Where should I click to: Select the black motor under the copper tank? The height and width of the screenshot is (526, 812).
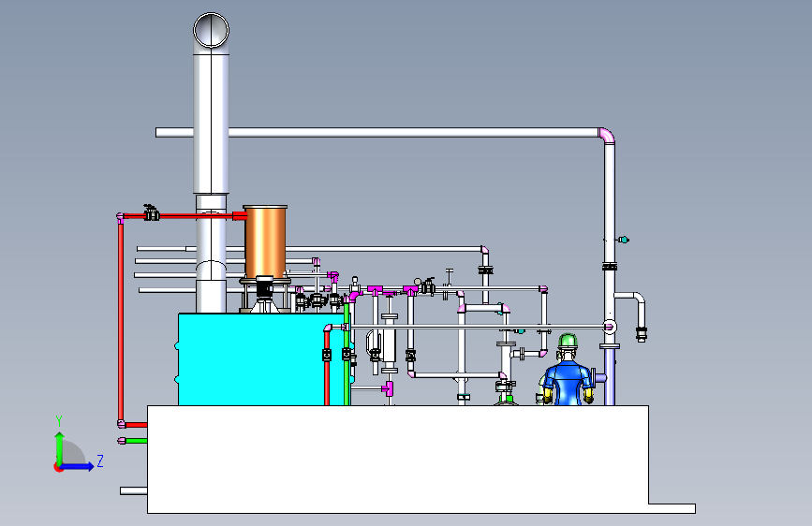pyautogui.click(x=264, y=288)
